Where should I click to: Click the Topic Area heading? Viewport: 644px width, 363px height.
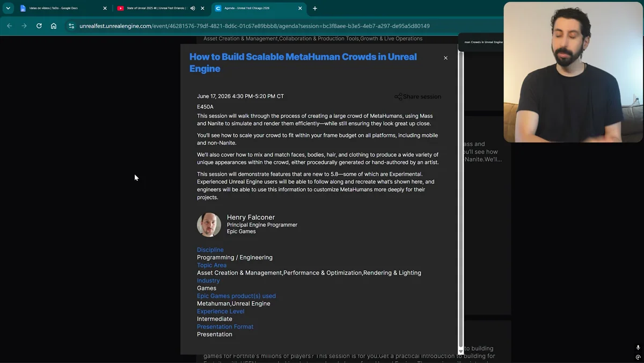[x=211, y=265]
